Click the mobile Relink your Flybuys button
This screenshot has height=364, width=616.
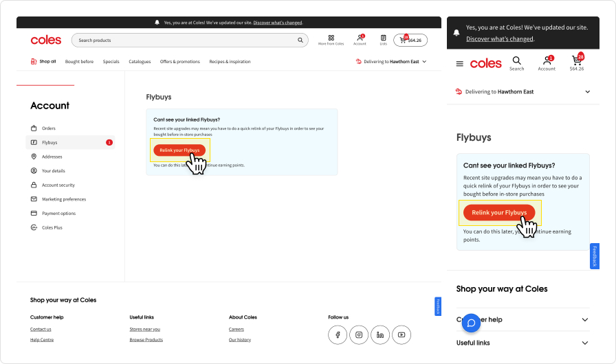pyautogui.click(x=499, y=213)
